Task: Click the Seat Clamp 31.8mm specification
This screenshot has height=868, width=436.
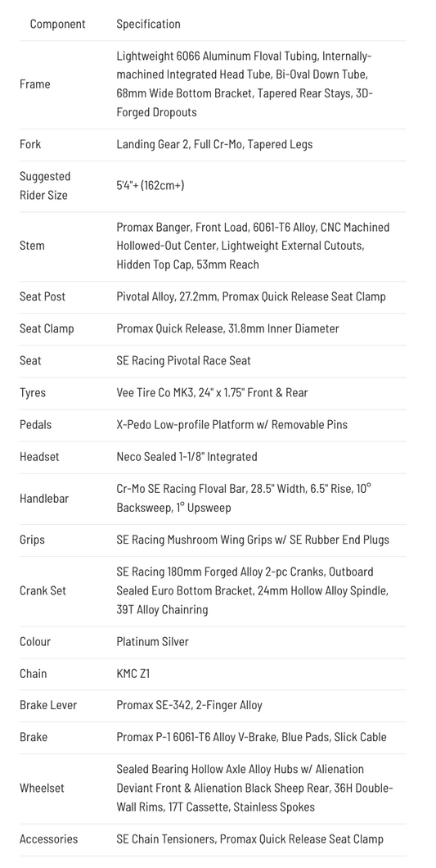Action: click(x=227, y=329)
